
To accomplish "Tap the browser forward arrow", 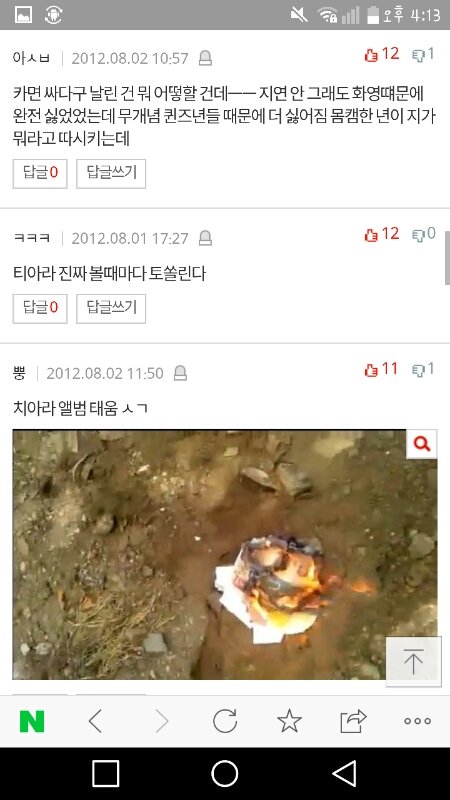I will tap(162, 721).
